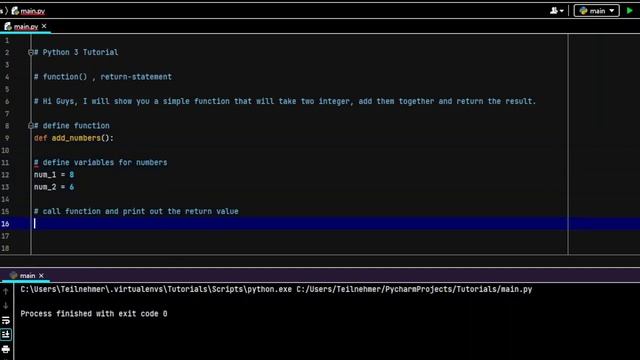
Task: Click '# function() , return-statement' comment line
Action: [x=103, y=77]
